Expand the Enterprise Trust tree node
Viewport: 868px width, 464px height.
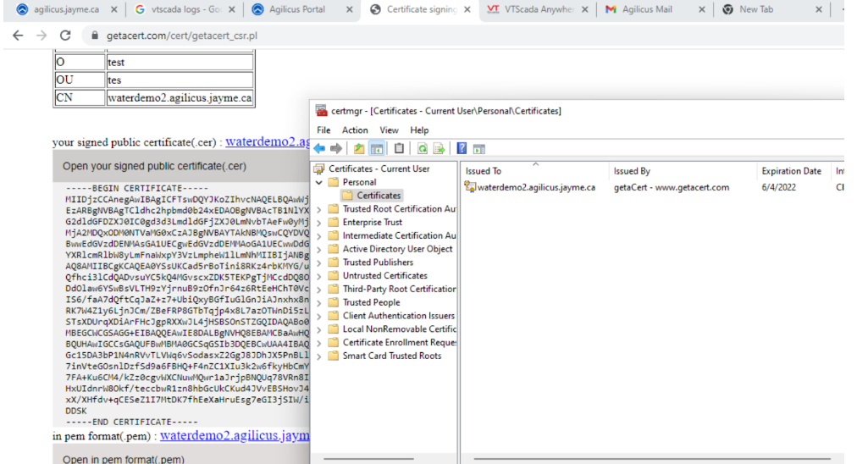tap(319, 223)
